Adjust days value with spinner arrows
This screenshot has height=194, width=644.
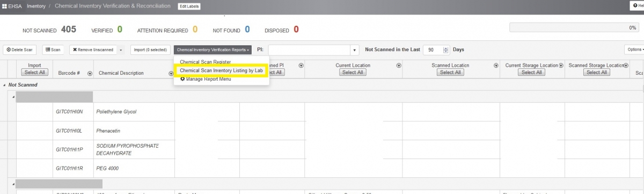click(x=445, y=50)
